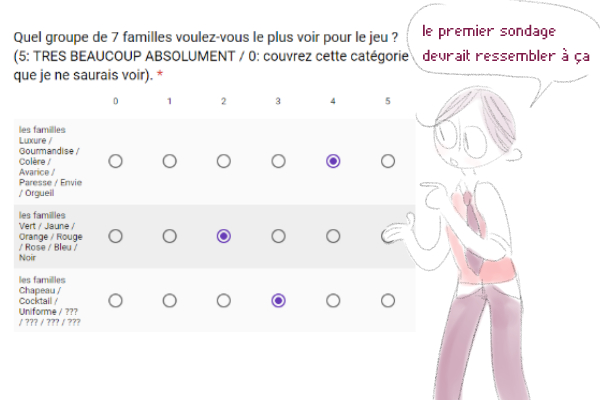This screenshot has width=600, height=400.
Task: Select rating 0 for Chapeau / Cocktail families
Action: (115, 300)
